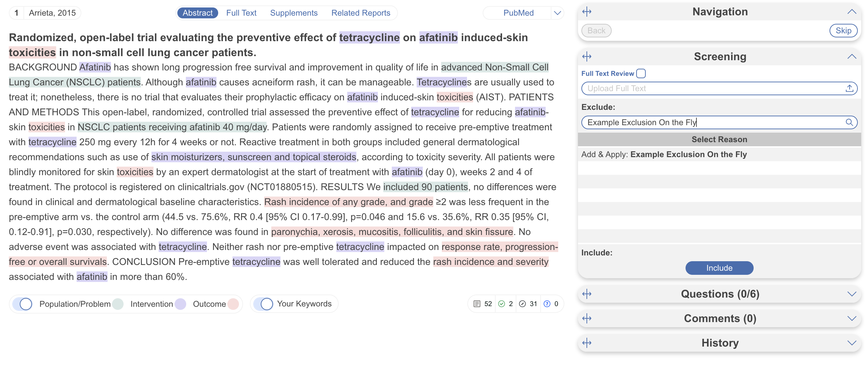Toggle Your Keywords highlighting switch

point(263,304)
